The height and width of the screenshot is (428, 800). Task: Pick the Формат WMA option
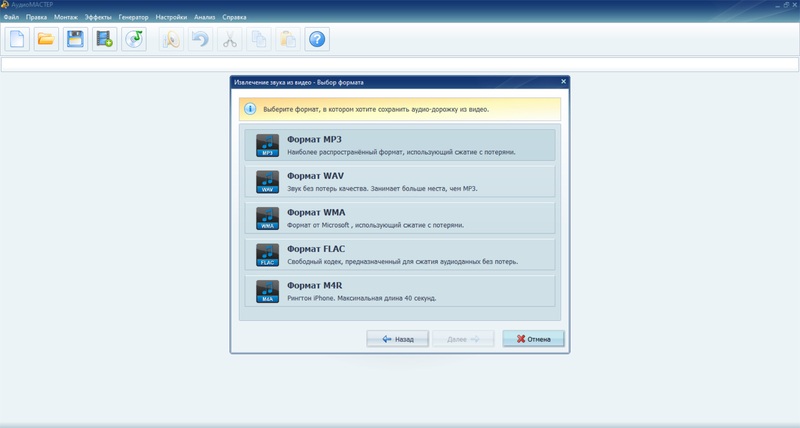(x=399, y=218)
